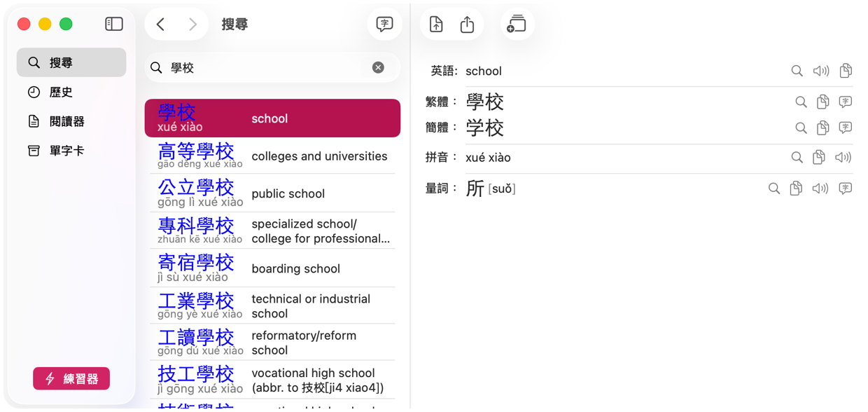Show character details for 簡體 row
The height and width of the screenshot is (412, 868).
pos(846,128)
